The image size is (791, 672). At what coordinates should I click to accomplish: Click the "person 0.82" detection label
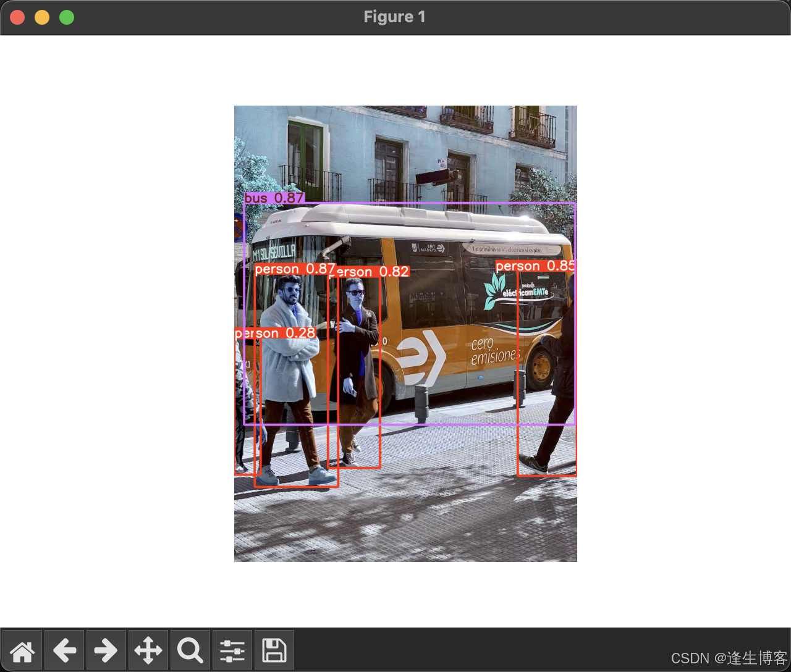[x=370, y=272]
